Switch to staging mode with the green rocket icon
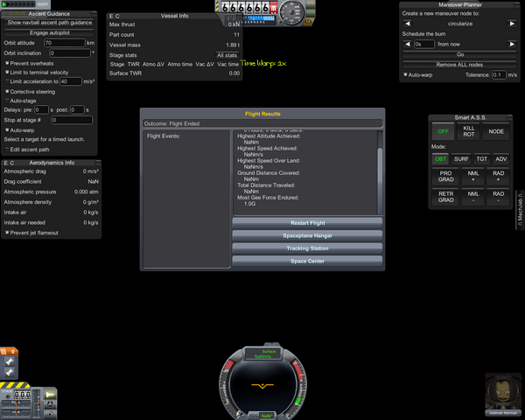Image resolution: width=525 pixels, height=420 pixels. pos(50,395)
